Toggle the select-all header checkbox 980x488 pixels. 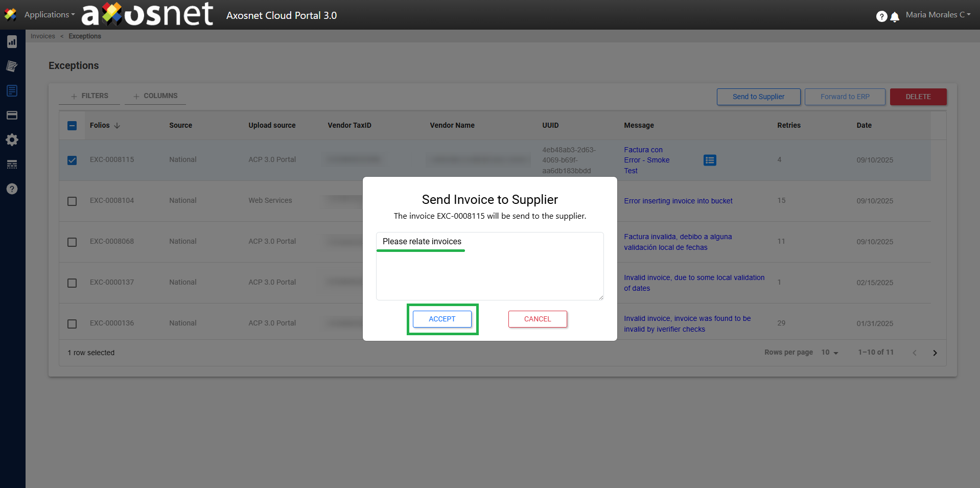[x=72, y=126]
